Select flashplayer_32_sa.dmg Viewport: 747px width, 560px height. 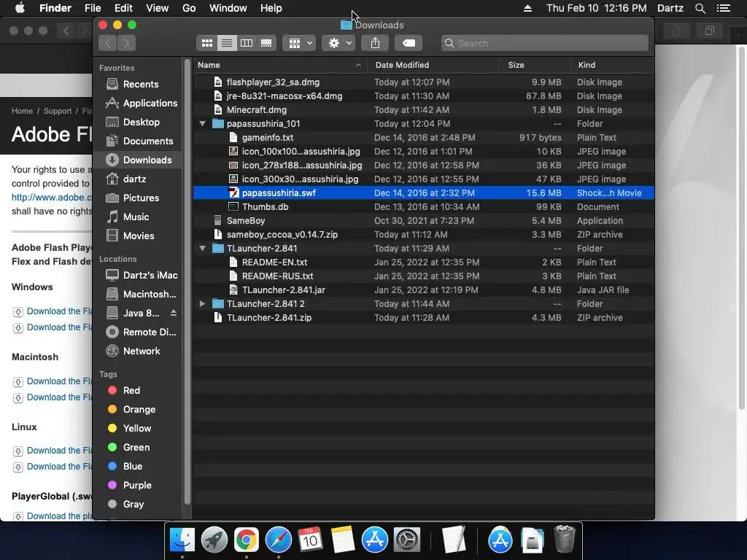click(424, 82)
